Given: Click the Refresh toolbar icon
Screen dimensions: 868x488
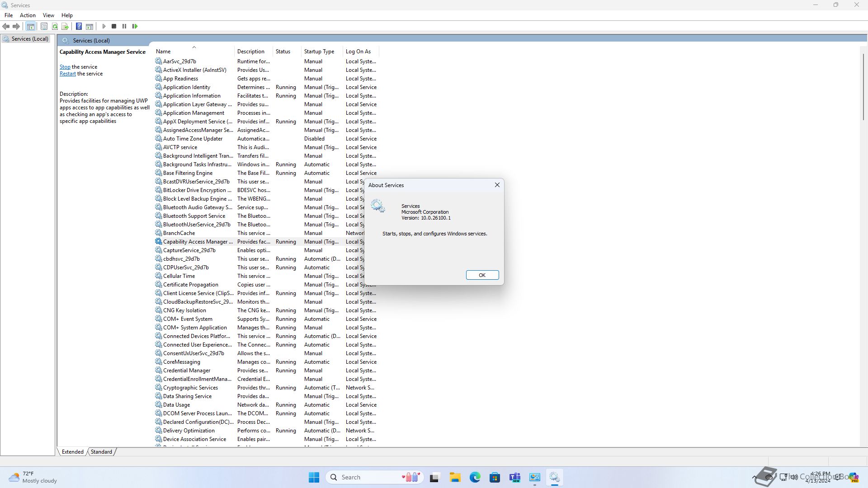Looking at the screenshot, I should (55, 26).
